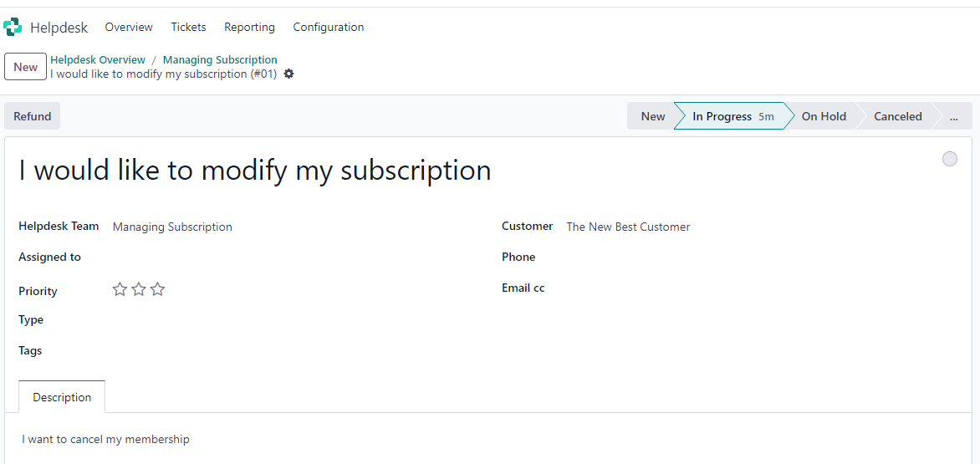This screenshot has height=464, width=980.
Task: Set priority to two stars
Action: 139,289
